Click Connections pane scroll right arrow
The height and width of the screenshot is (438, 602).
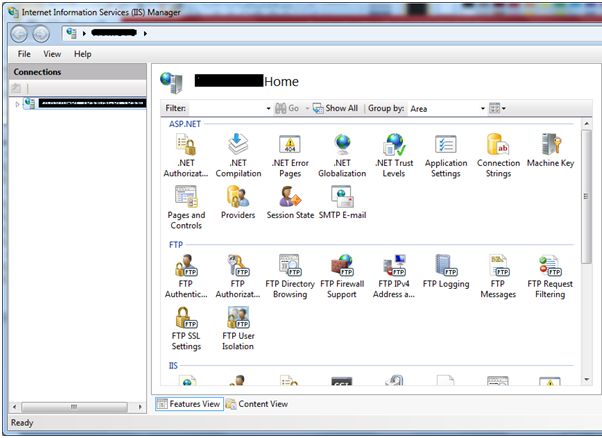tap(140, 407)
